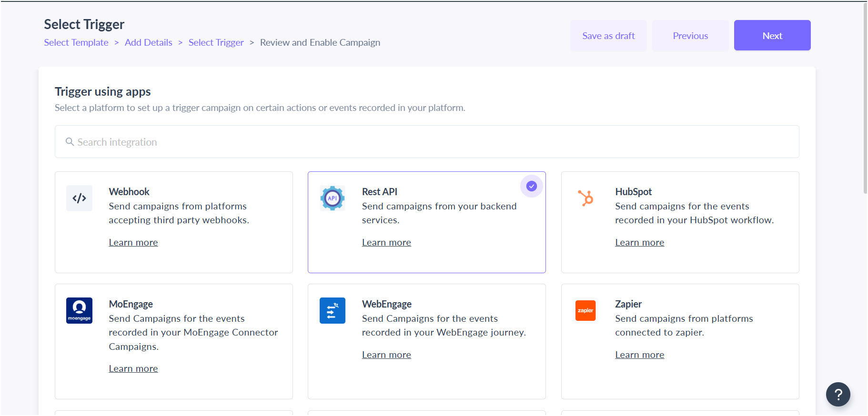Go to Add Details breadcrumb

click(x=149, y=42)
